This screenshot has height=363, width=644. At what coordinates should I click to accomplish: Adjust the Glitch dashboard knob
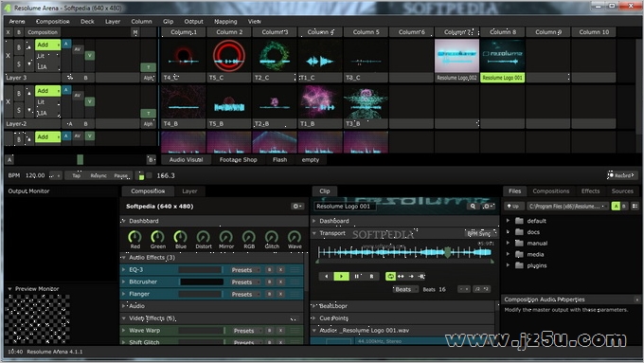point(272,237)
